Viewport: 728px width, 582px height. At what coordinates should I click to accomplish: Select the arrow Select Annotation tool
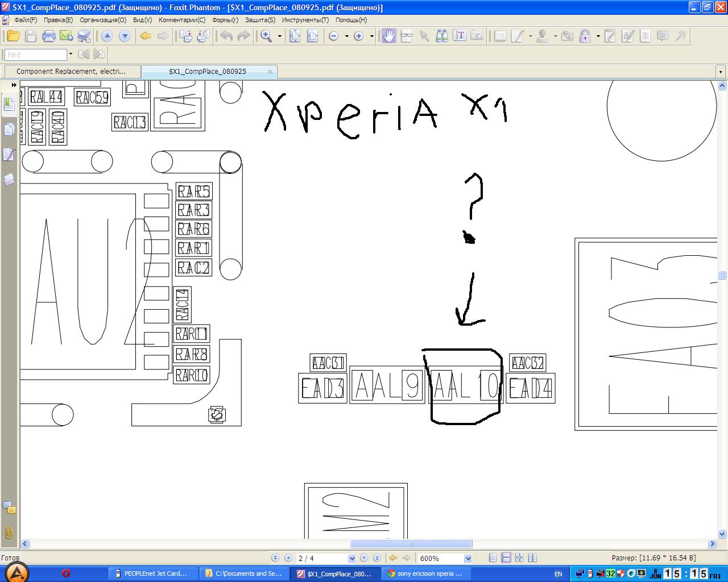coord(424,36)
